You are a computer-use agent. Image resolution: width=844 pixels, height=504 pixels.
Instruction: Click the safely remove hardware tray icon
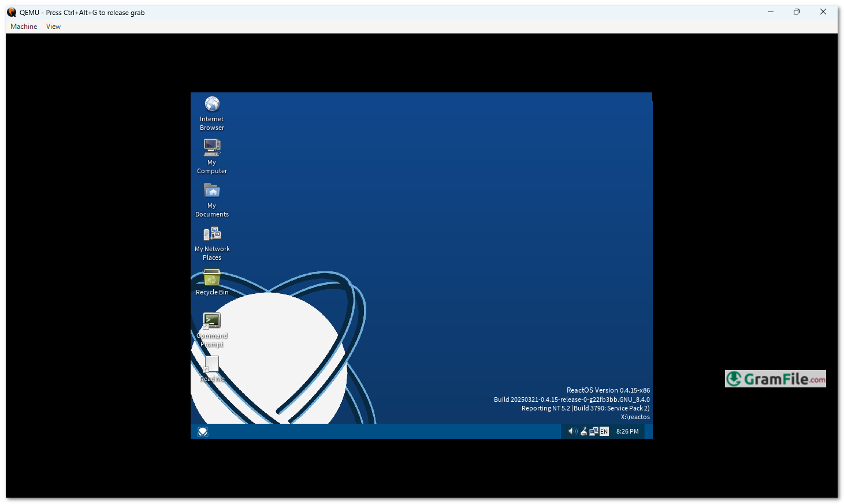pos(583,431)
